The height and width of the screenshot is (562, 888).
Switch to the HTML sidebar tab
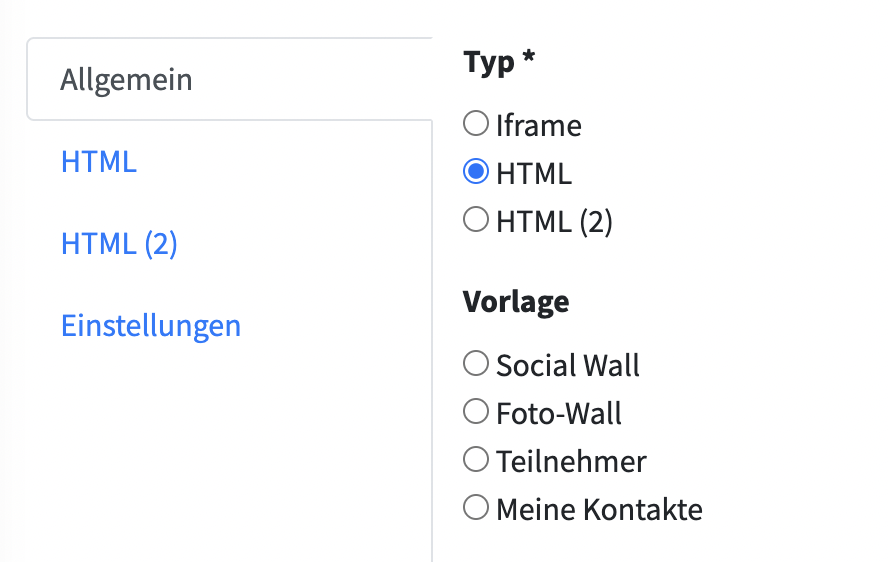(x=99, y=162)
